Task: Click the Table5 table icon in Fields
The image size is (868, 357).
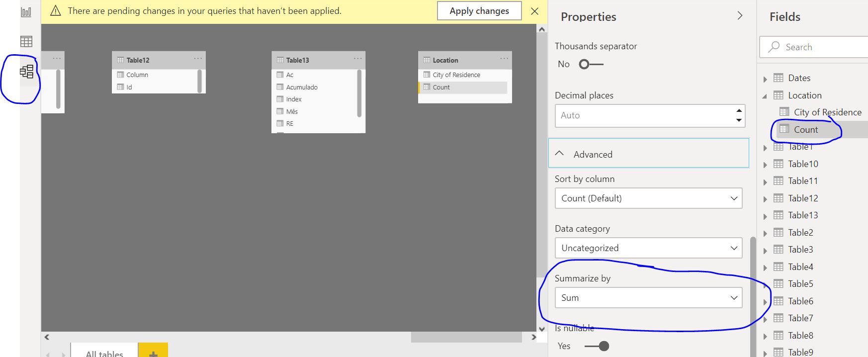Action: [x=779, y=283]
